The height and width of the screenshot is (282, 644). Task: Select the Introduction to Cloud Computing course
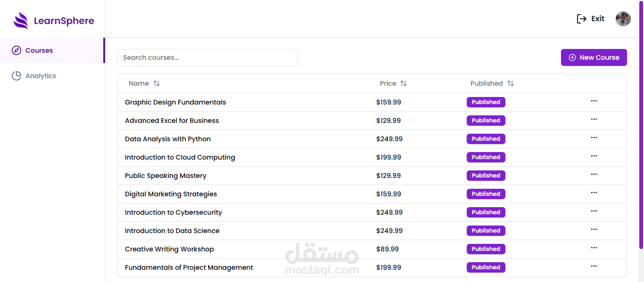coord(180,157)
